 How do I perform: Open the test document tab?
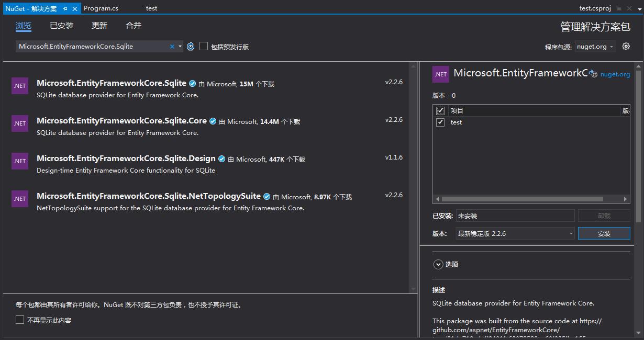tap(151, 8)
